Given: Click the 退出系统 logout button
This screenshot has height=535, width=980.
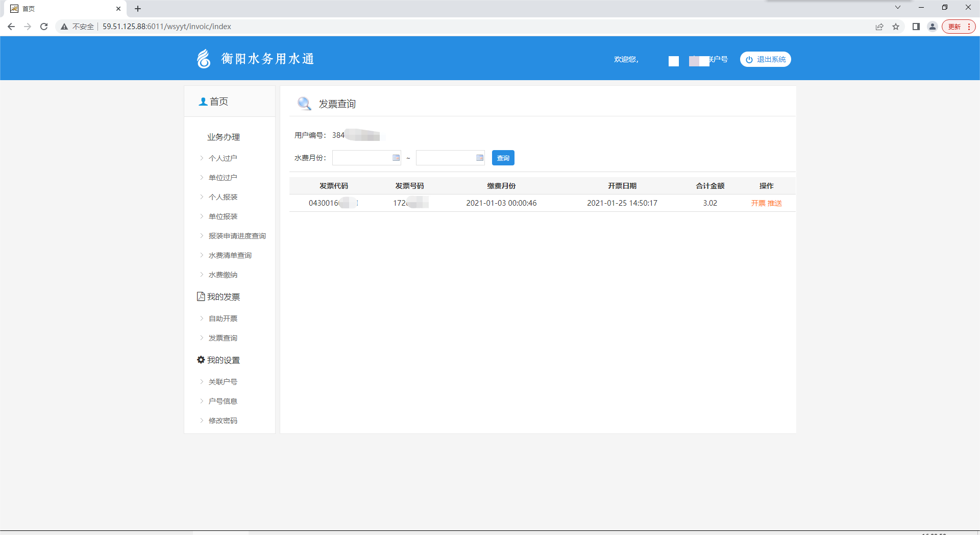Looking at the screenshot, I should (x=765, y=59).
